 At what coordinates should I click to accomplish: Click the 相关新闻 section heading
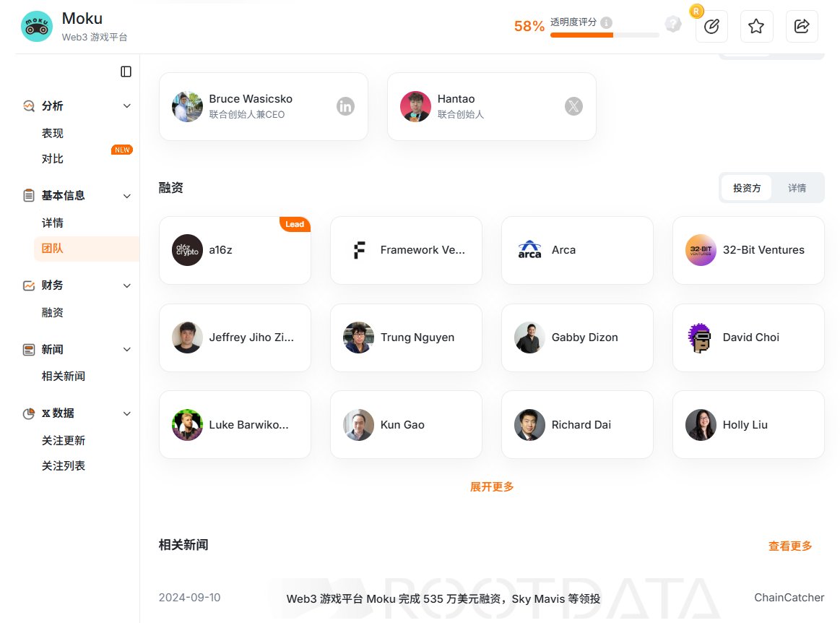click(x=183, y=545)
